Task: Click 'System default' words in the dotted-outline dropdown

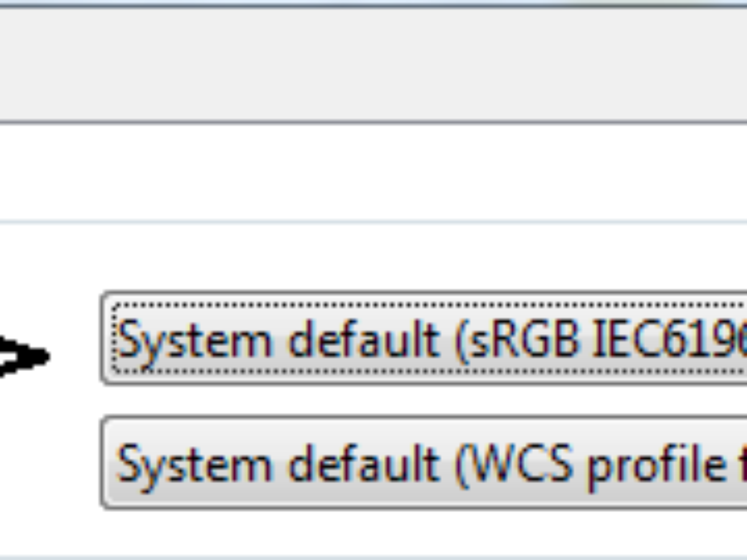Action: tap(278, 341)
